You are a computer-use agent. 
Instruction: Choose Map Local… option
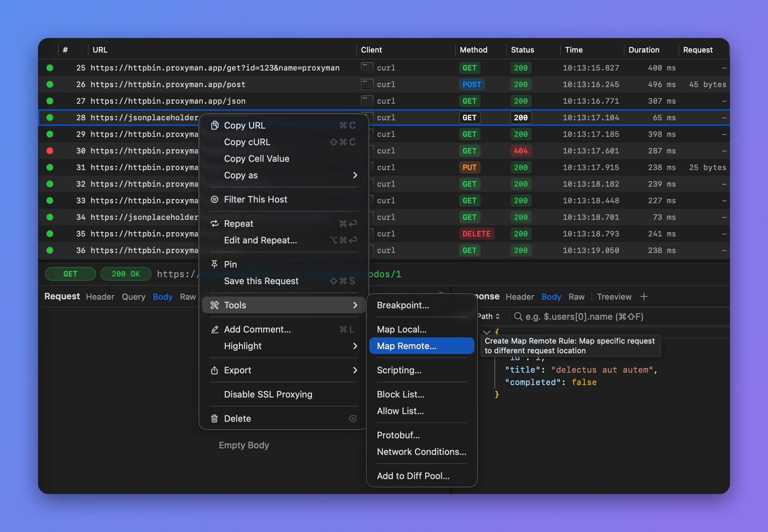pos(422,329)
